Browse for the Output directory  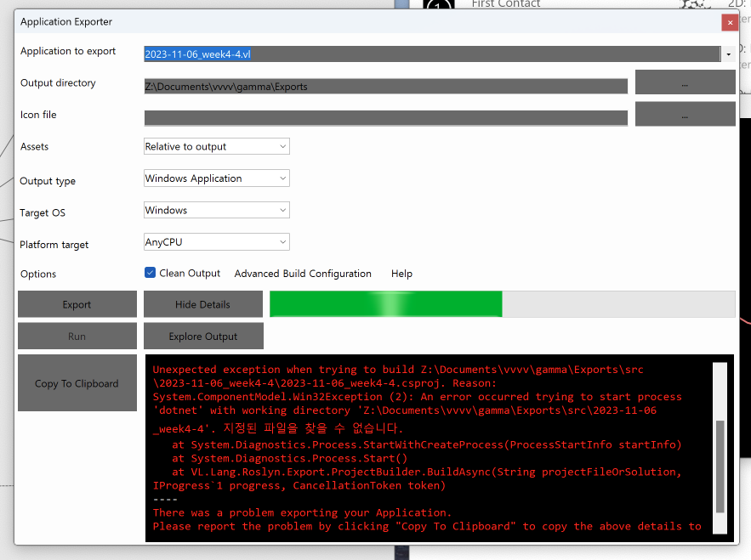click(685, 82)
